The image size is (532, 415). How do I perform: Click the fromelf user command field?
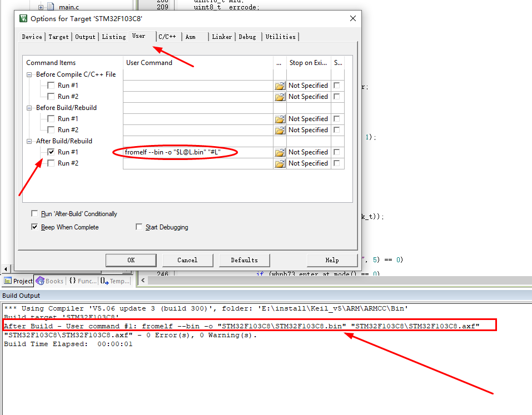coord(198,152)
